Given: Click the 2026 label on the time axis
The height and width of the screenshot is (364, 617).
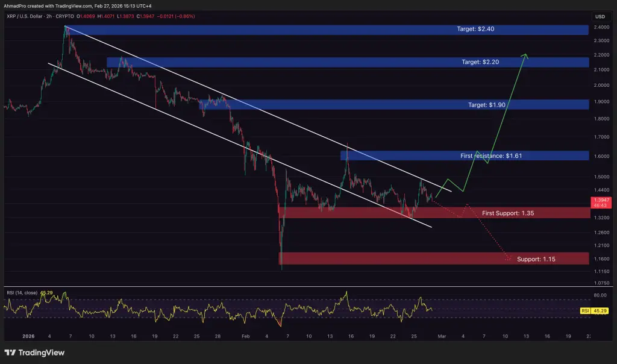Looking at the screenshot, I should coord(29,337).
